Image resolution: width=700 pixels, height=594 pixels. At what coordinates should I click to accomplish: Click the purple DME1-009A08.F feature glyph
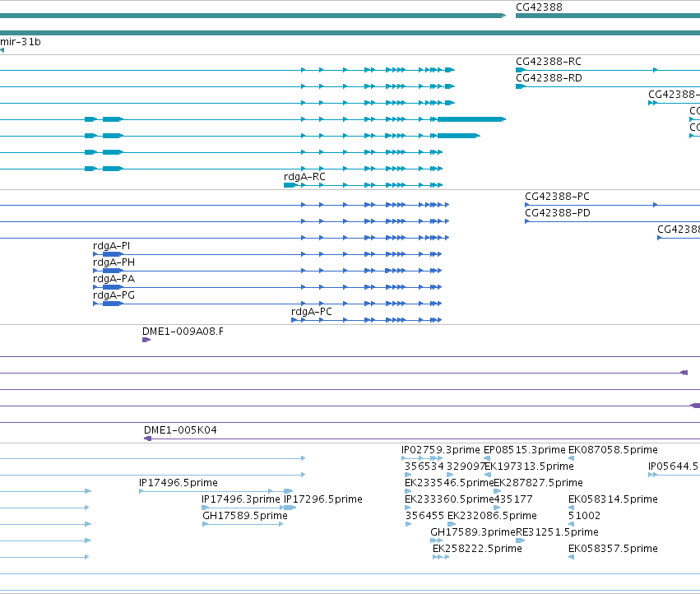pyautogui.click(x=146, y=341)
